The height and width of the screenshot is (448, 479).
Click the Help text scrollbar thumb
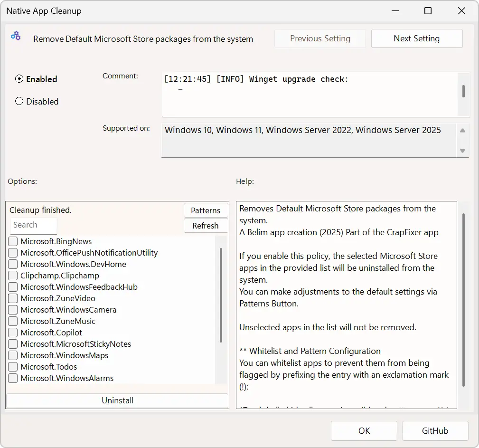(x=463, y=300)
